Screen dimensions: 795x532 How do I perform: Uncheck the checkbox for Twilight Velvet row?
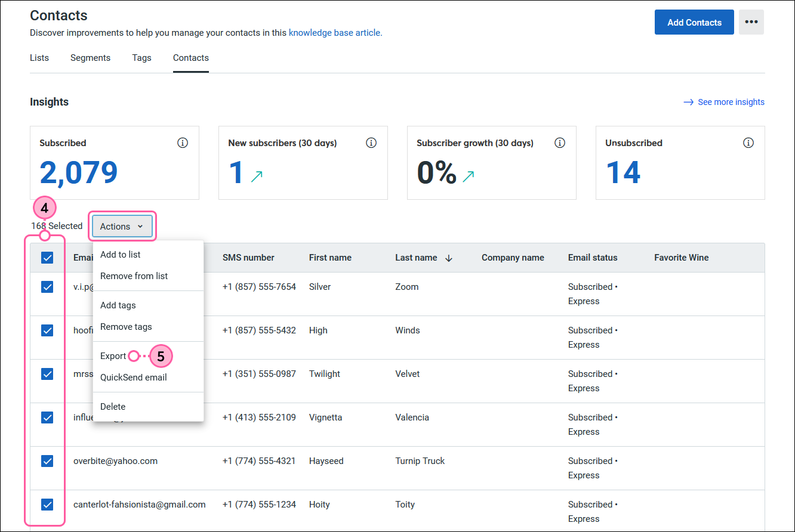[x=47, y=374]
